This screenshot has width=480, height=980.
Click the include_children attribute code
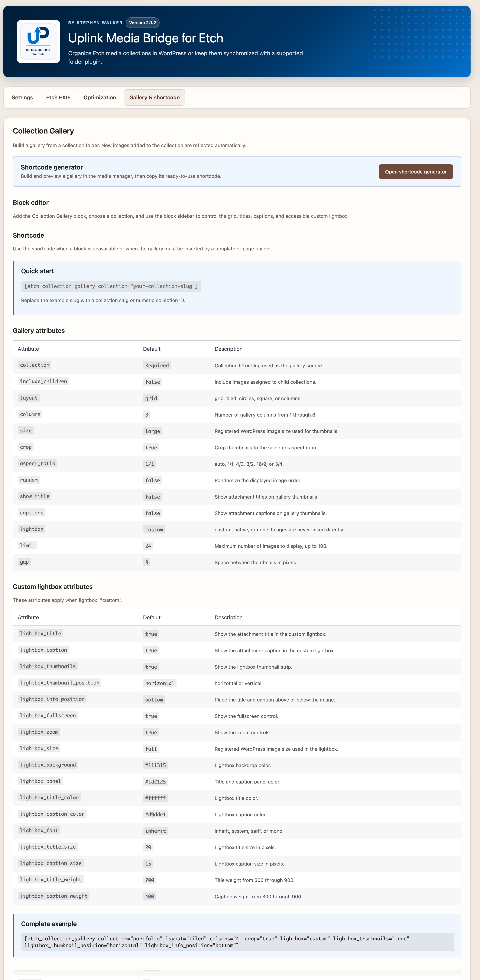pos(43,381)
